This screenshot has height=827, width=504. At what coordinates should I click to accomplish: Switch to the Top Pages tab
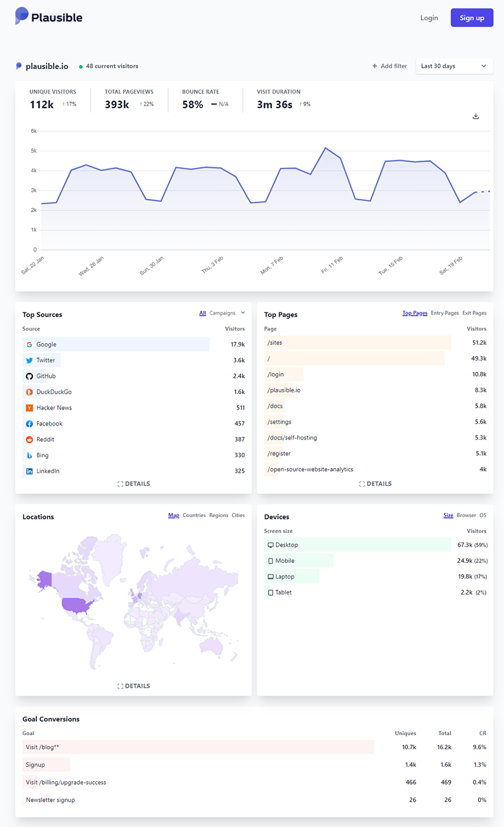coord(415,313)
